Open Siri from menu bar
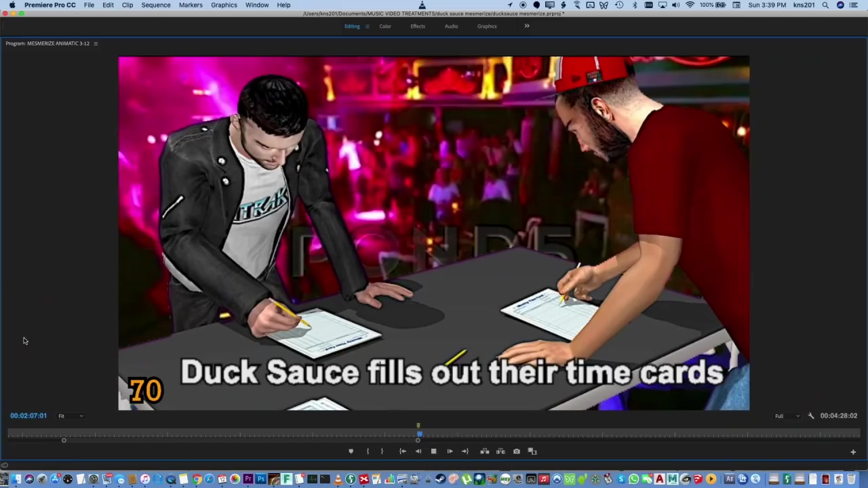This screenshot has height=488, width=868. click(841, 5)
